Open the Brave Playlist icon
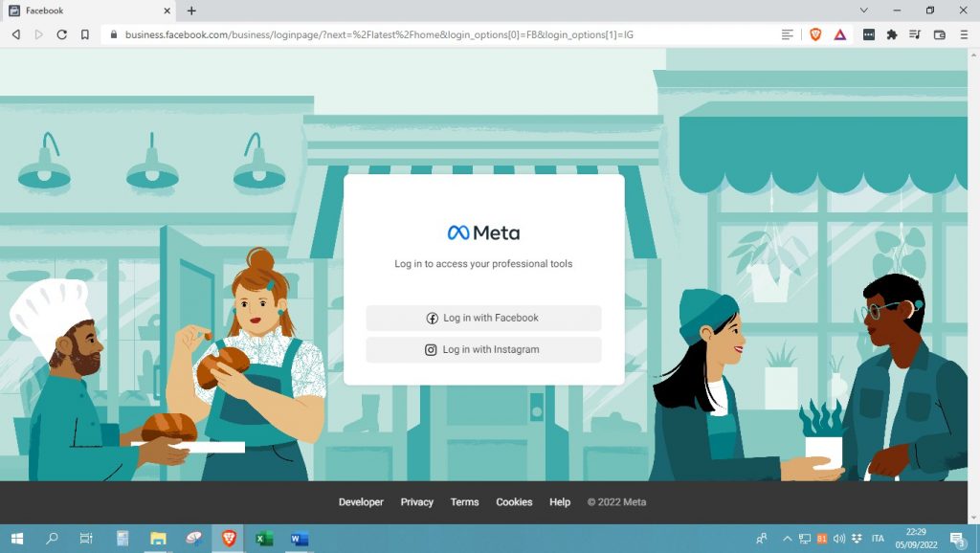Viewport: 980px width, 553px height. click(x=916, y=34)
